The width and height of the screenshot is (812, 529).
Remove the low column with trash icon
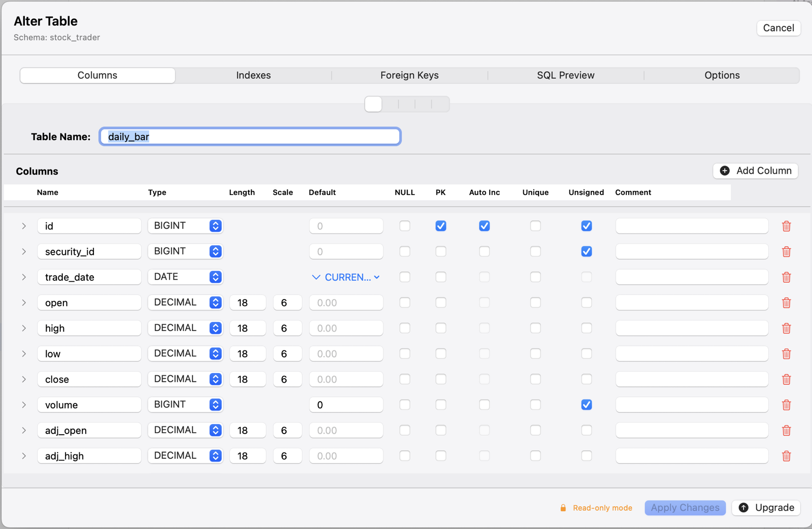tap(786, 354)
